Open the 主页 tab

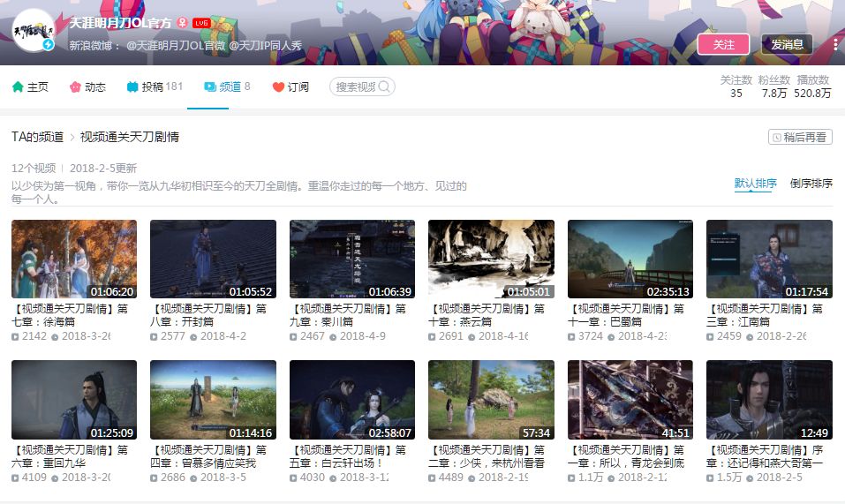pyautogui.click(x=30, y=87)
